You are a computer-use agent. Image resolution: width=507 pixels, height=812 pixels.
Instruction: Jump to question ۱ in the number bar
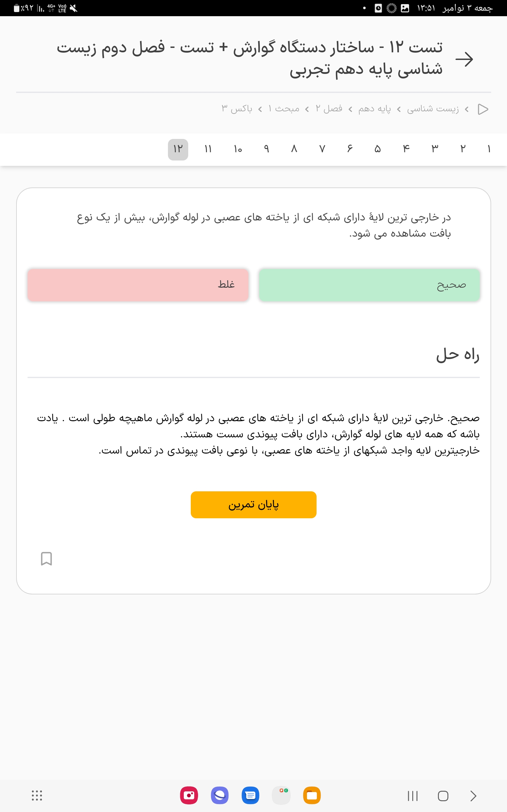pos(489,149)
